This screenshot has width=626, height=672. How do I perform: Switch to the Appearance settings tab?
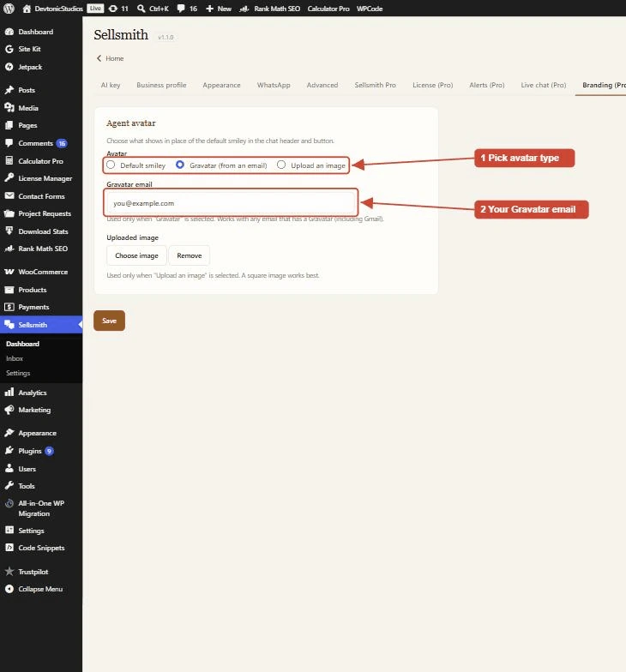(x=221, y=85)
